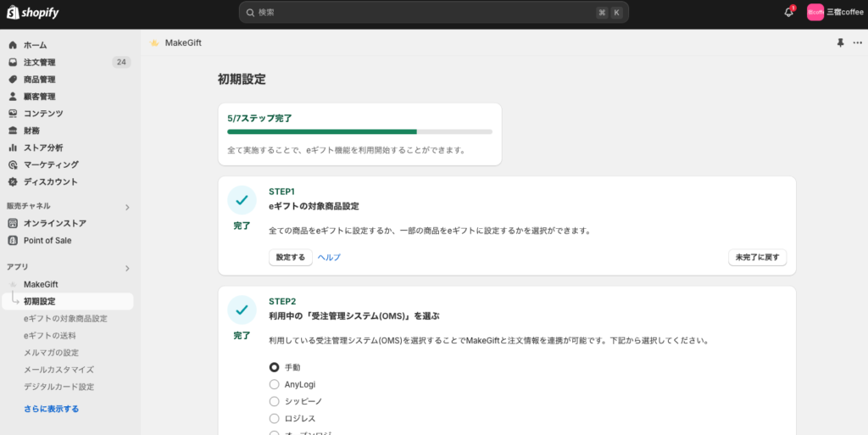Open the notifications bell
Screen dimensions: 868x435
(789, 12)
